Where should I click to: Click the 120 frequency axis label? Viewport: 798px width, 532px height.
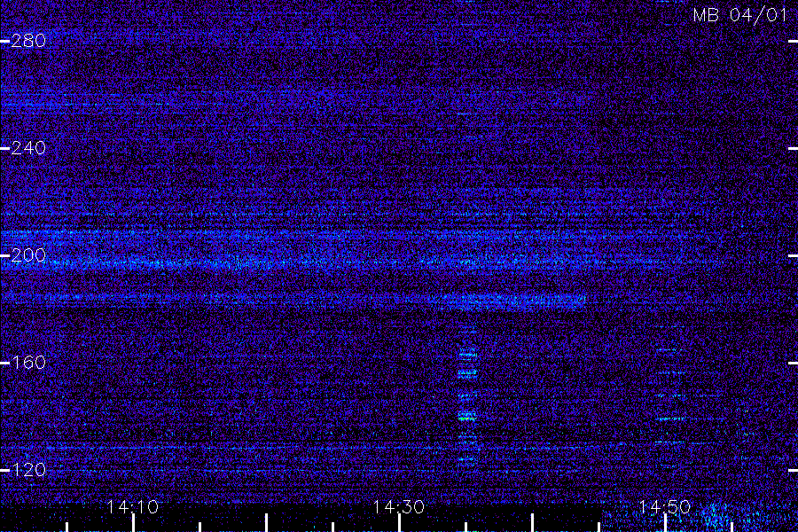pyautogui.click(x=28, y=469)
